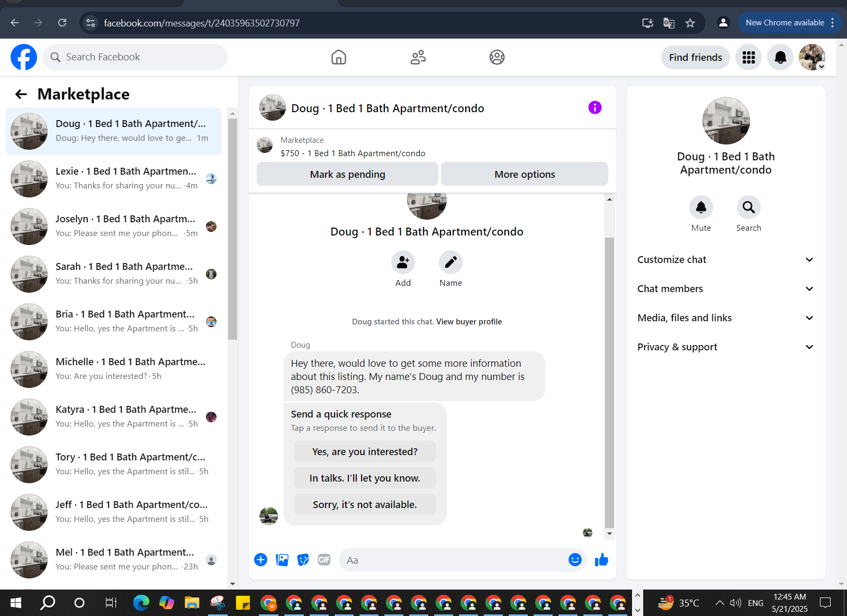Expand Media, files and links section
847x616 pixels.
click(x=725, y=318)
